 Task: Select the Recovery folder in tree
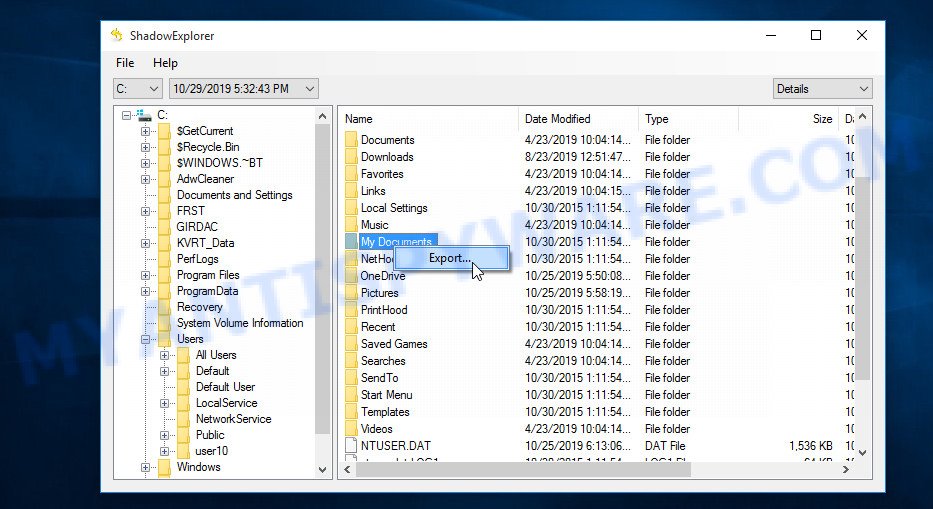[x=199, y=307]
